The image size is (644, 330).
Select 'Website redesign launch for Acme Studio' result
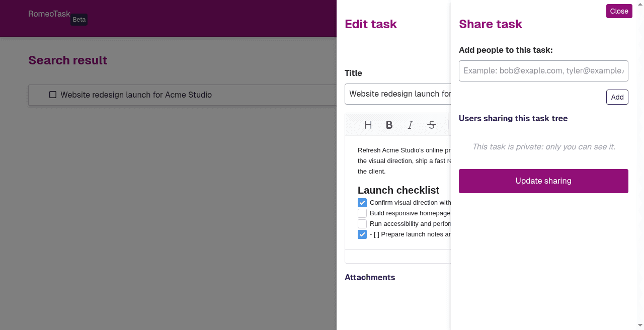tap(136, 95)
